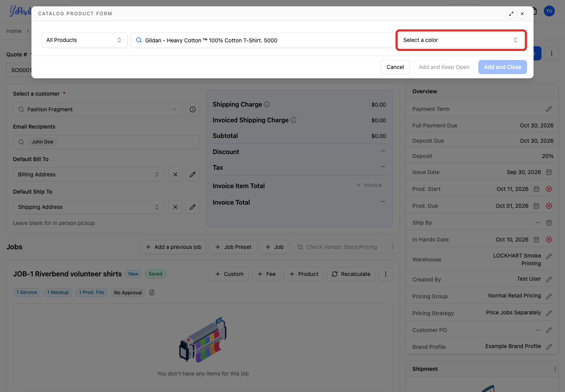Select the 1 Prod. File tag

[x=91, y=292]
